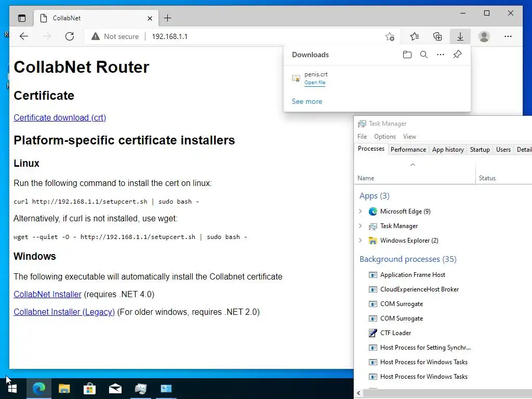The height and width of the screenshot is (399, 532).
Task: Expand the Windows Explorer (2) process group
Action: tap(361, 240)
